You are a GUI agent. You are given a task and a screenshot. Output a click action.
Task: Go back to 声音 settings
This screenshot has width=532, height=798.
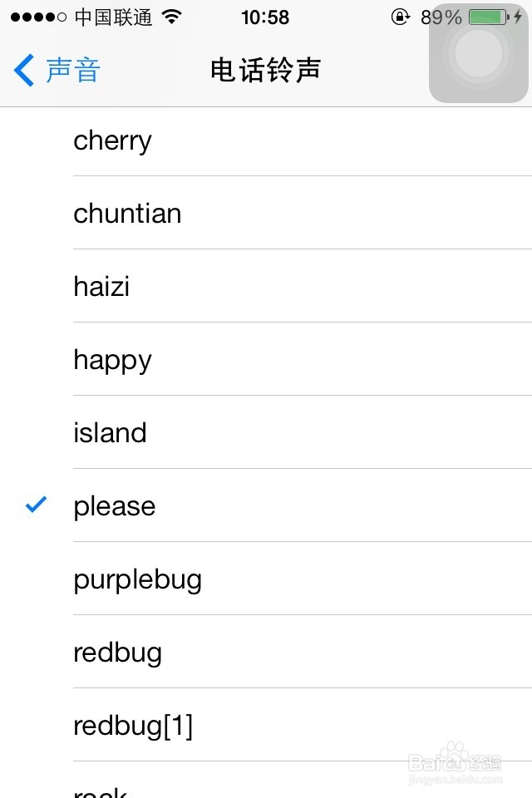pyautogui.click(x=72, y=71)
